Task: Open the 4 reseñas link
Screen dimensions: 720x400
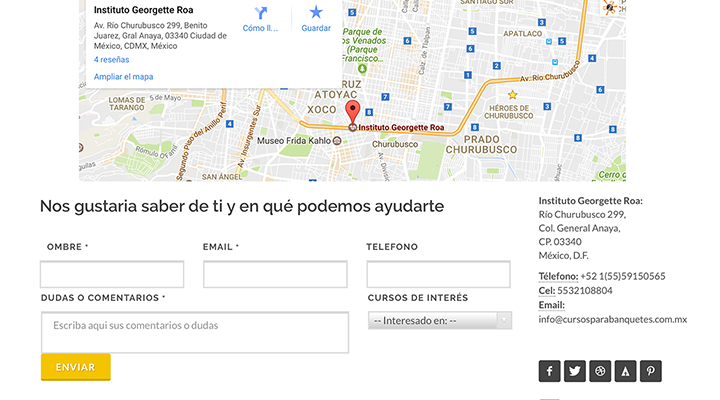Action: point(111,60)
